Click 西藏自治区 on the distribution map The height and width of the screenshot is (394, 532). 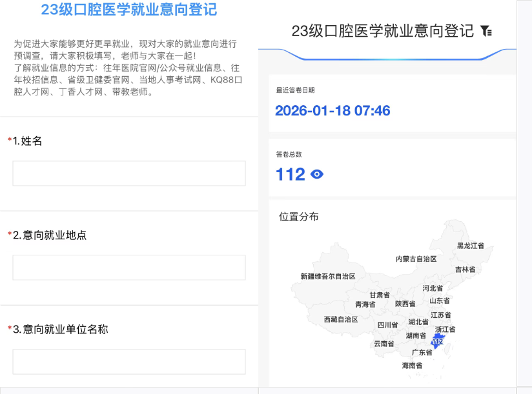[x=341, y=319]
